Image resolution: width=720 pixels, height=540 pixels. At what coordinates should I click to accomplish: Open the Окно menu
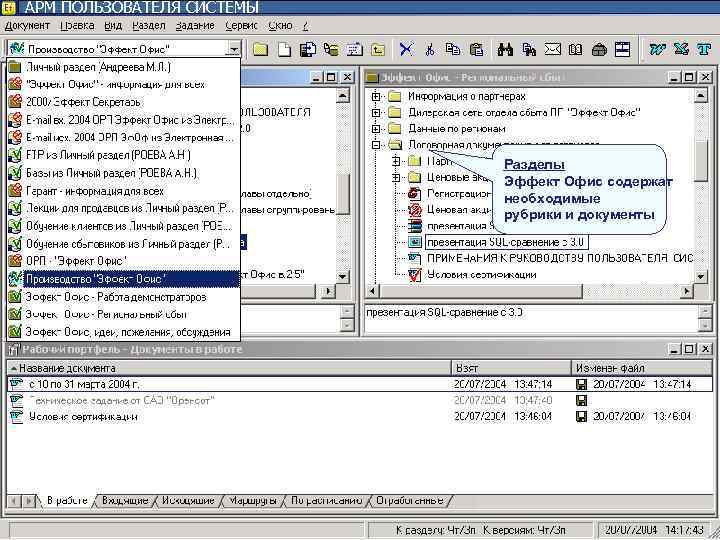click(x=281, y=26)
